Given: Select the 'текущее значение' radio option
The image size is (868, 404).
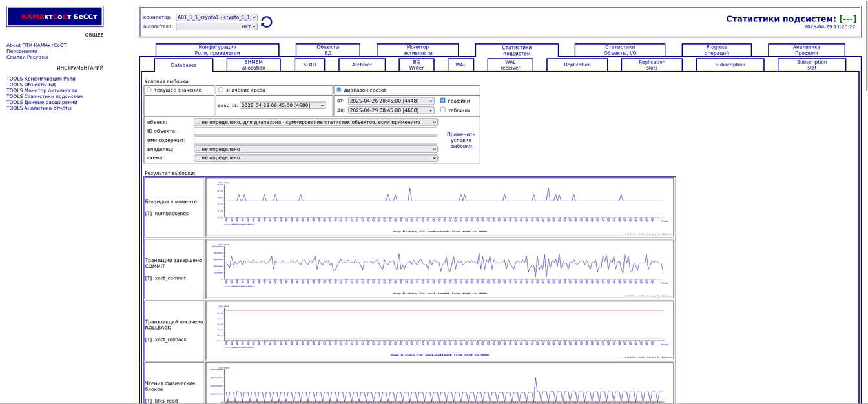Looking at the screenshot, I should point(149,90).
